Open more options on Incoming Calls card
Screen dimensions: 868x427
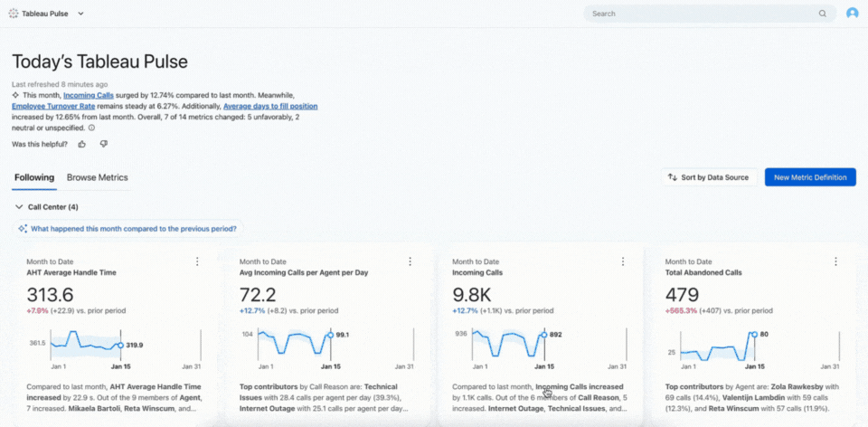(x=623, y=261)
